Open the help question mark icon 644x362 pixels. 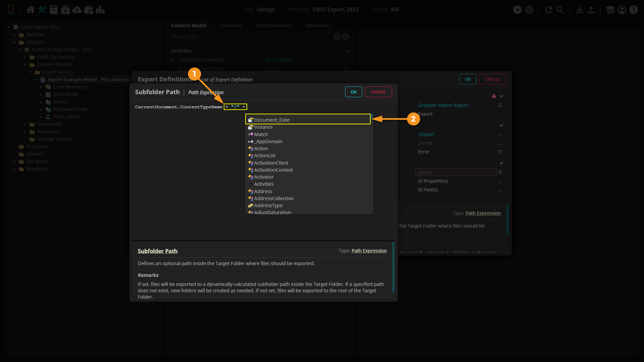point(633,10)
